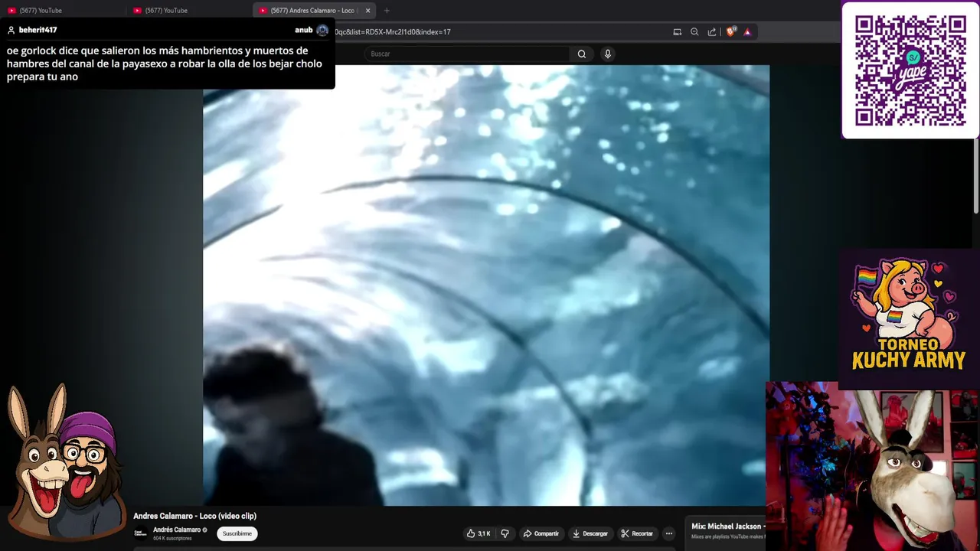The height and width of the screenshot is (551, 980).
Task: Switch to the first (5677) YouTube tab
Action: [64, 11]
